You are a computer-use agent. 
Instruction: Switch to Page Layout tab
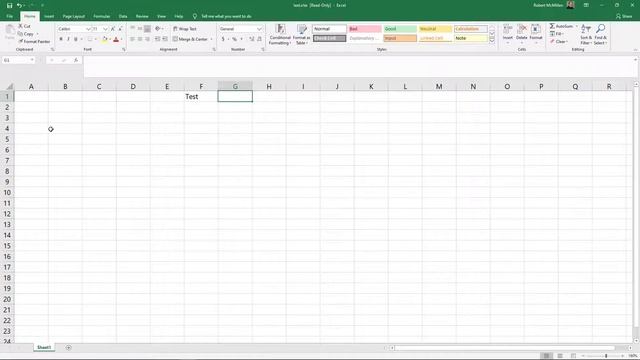73,16
